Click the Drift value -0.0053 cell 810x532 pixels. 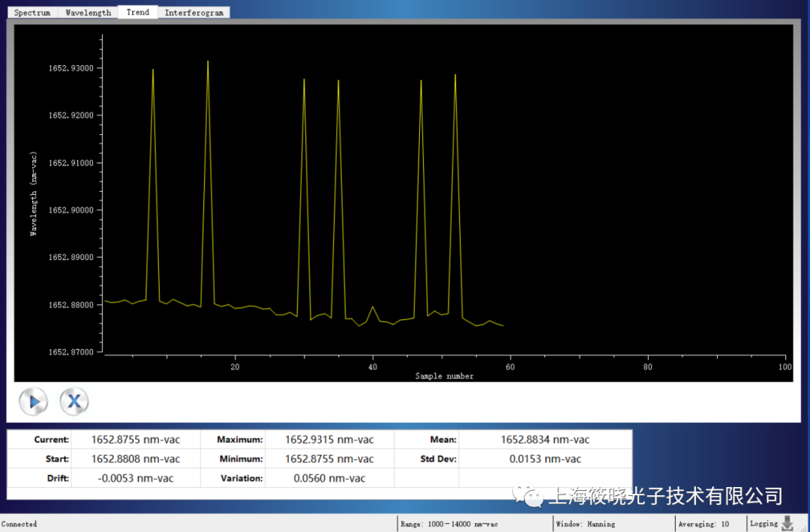pyautogui.click(x=136, y=478)
